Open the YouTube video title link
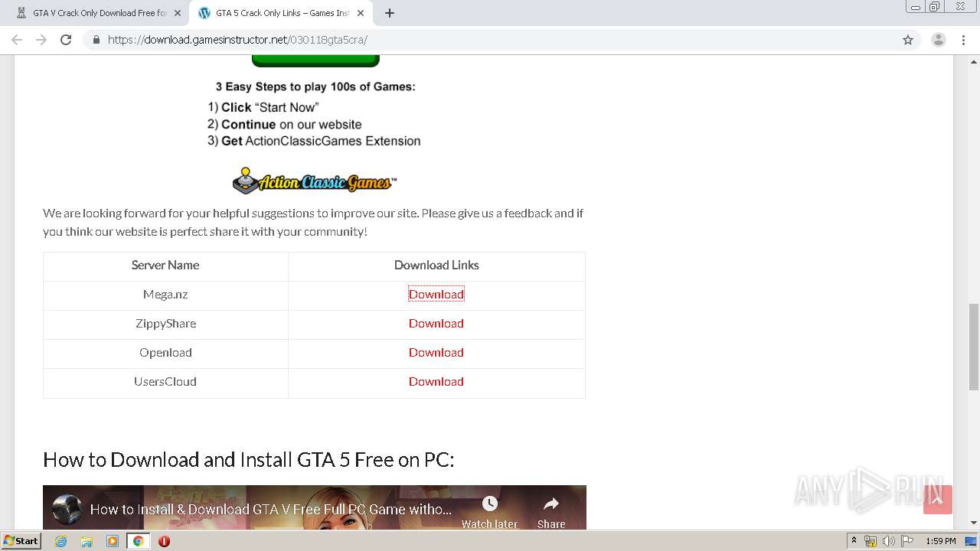980x551 pixels. coord(271,509)
